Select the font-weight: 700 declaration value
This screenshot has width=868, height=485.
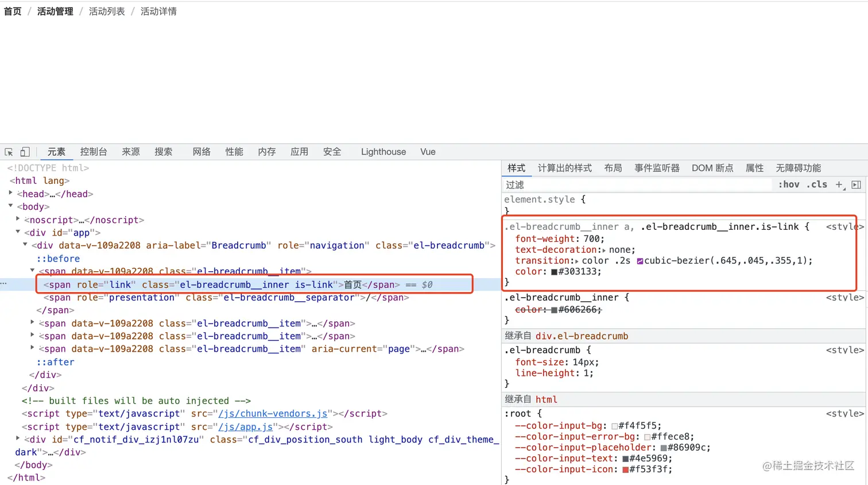591,239
